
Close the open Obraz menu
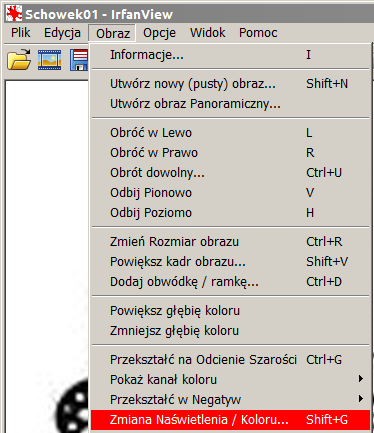(x=113, y=33)
